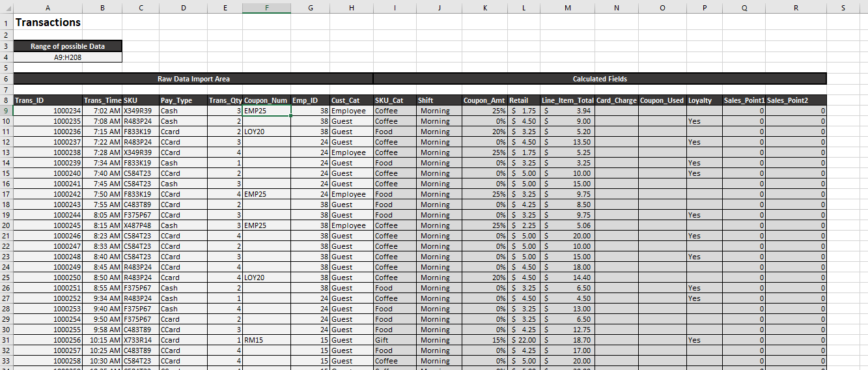Viewport: 868px width, 370px height.
Task: Click the SKU heading cell
Action: click(141, 100)
